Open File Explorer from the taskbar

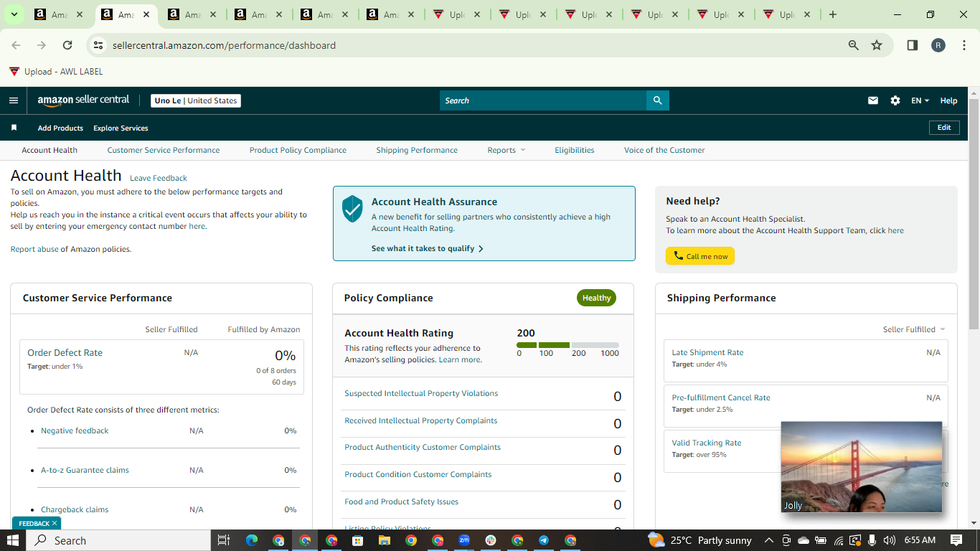[x=384, y=540]
